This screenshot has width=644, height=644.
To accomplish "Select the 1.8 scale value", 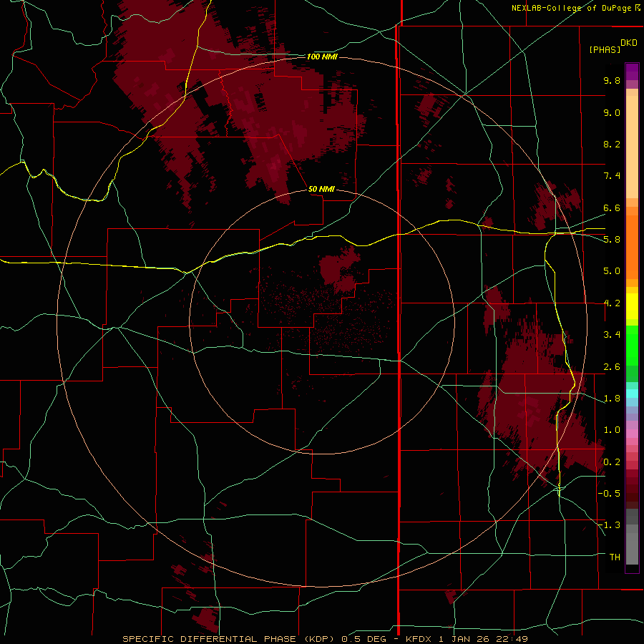I will pyautogui.click(x=612, y=399).
